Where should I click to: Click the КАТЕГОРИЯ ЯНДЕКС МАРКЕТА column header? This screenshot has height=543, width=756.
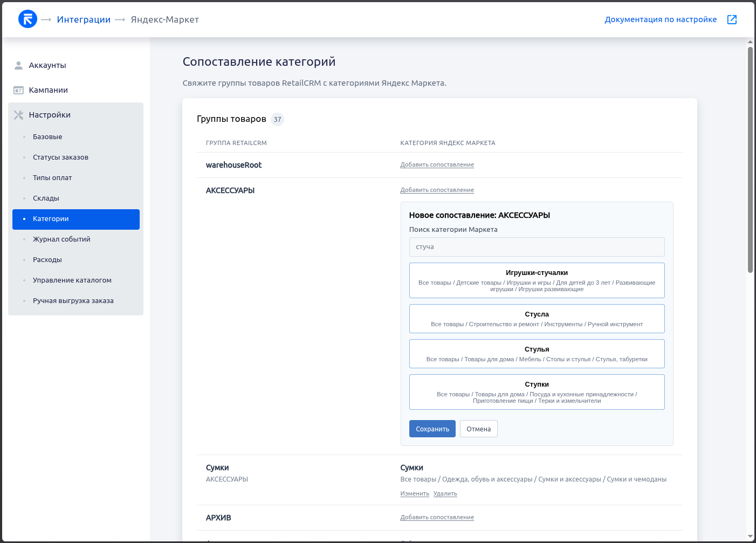[x=448, y=143]
